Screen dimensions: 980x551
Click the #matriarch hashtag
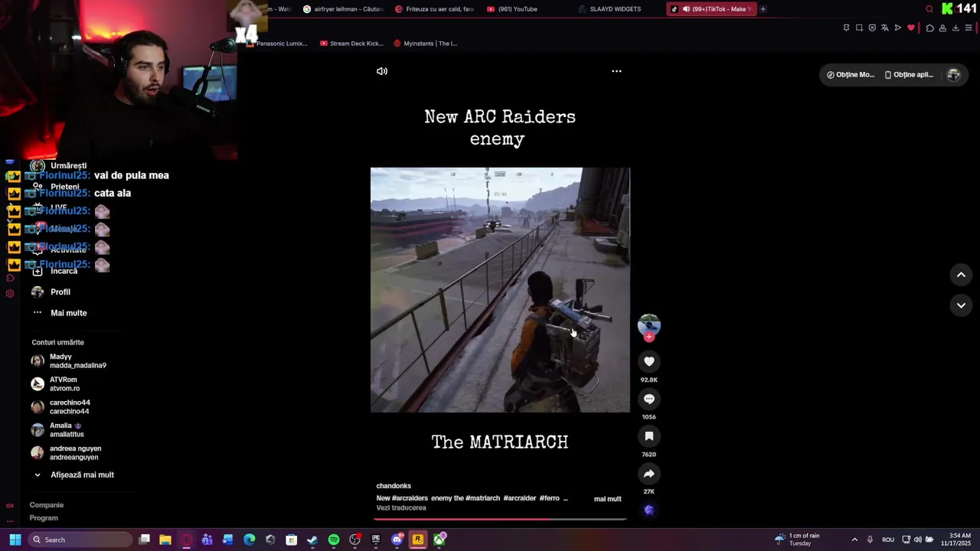tap(483, 498)
